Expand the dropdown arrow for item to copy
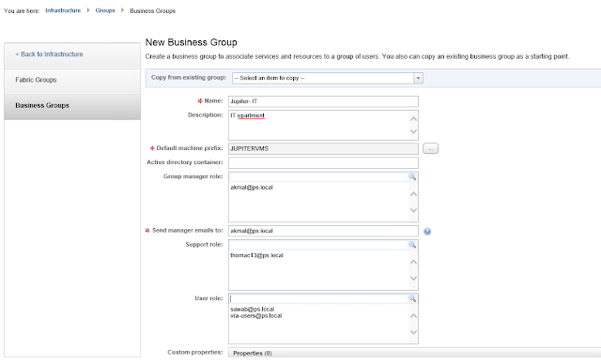The height and width of the screenshot is (364, 601). pos(418,78)
